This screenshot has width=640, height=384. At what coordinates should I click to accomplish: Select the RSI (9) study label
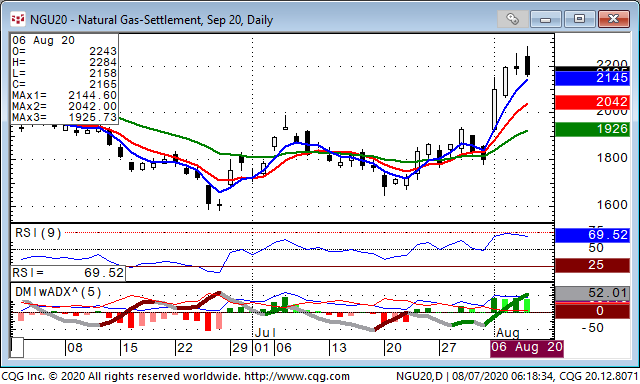click(38, 233)
